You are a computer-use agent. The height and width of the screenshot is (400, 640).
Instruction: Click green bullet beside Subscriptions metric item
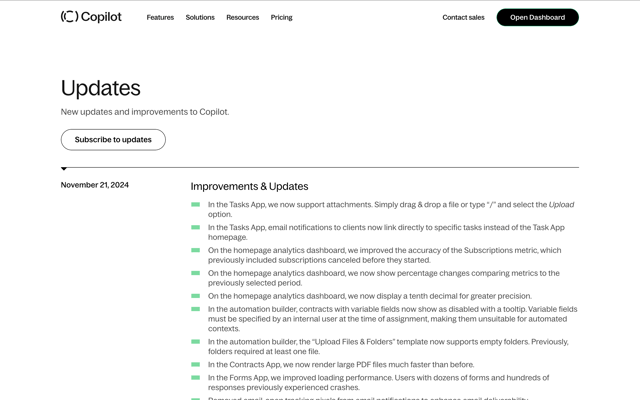[196, 250]
